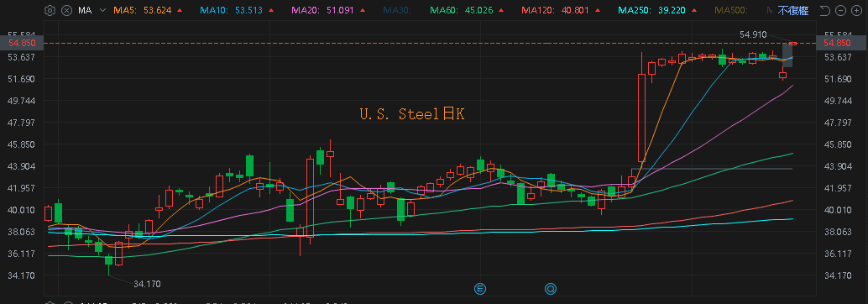This screenshot has width=868, height=304.
Task: Expand the MA indicator dropdown arrow
Action: pyautogui.click(x=102, y=10)
